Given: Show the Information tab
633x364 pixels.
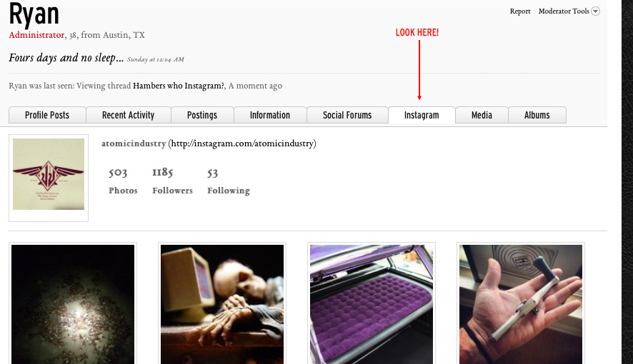Looking at the screenshot, I should 270,115.
